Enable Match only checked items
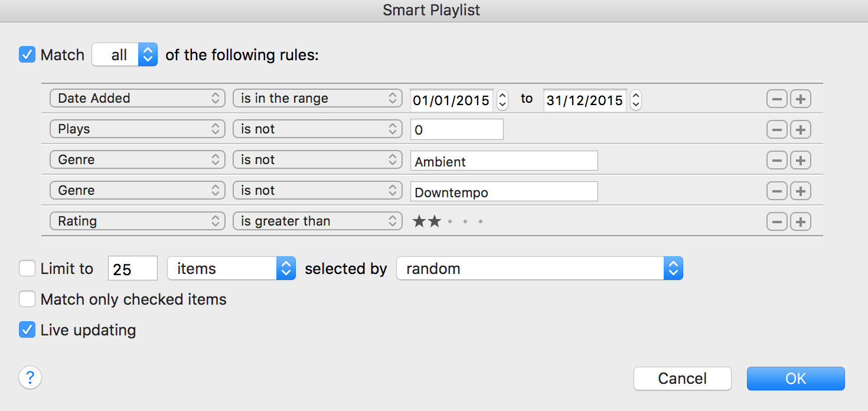This screenshot has width=868, height=411. [27, 299]
